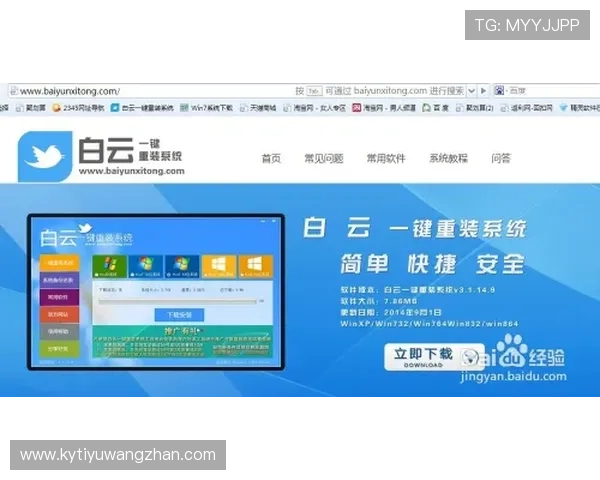Click the download progress bar in app preview
This screenshot has height=480, width=600.
click(x=178, y=302)
